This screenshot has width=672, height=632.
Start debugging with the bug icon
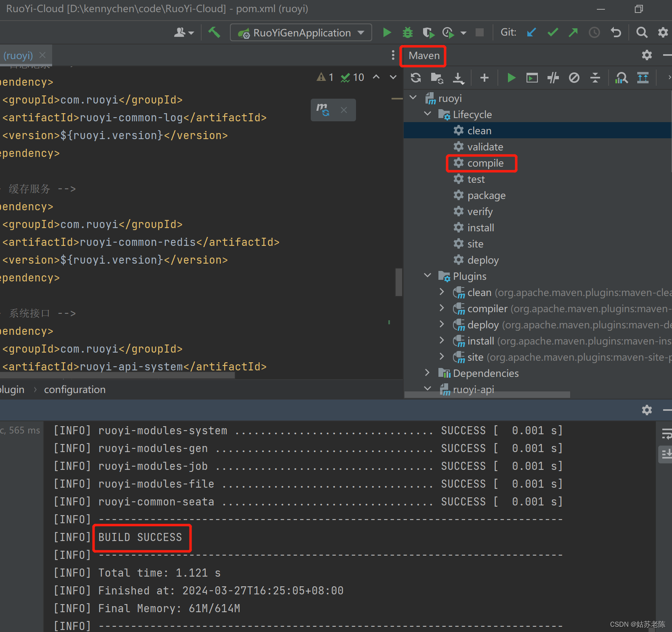coord(408,32)
